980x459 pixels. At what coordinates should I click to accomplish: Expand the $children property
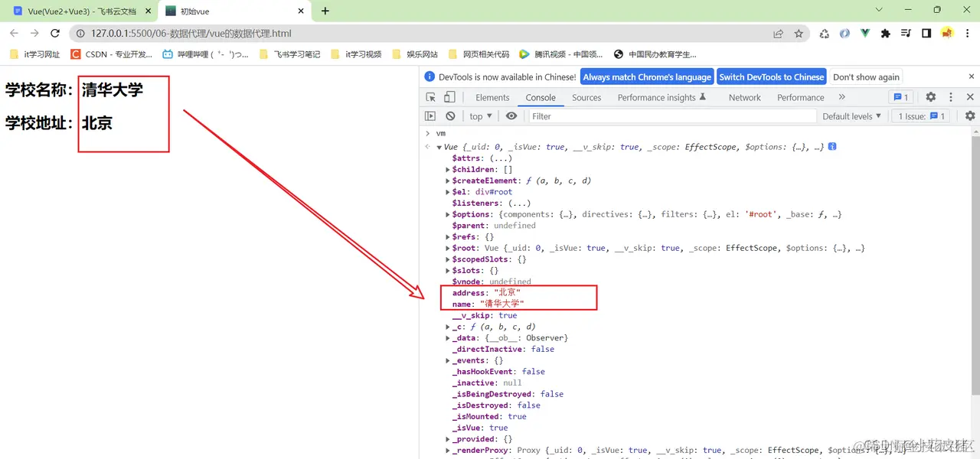[448, 170]
